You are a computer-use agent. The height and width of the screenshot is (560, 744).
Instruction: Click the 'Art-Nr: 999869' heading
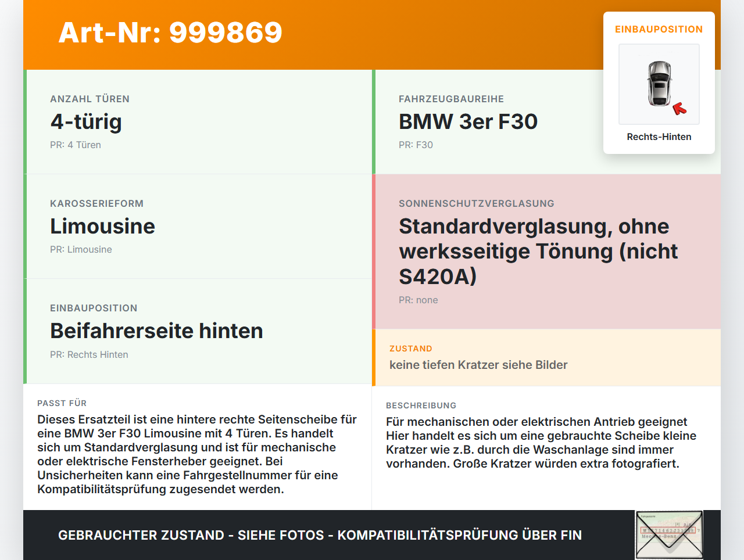point(170,33)
